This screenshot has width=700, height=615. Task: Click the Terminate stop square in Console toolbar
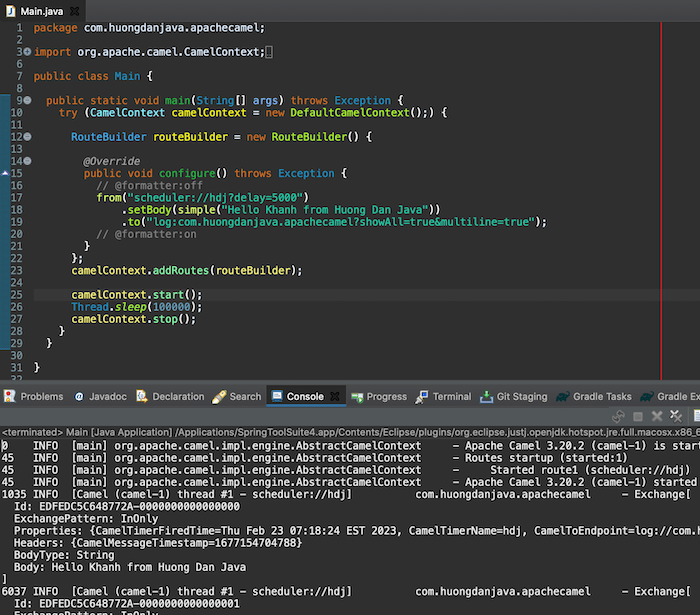[x=638, y=416]
